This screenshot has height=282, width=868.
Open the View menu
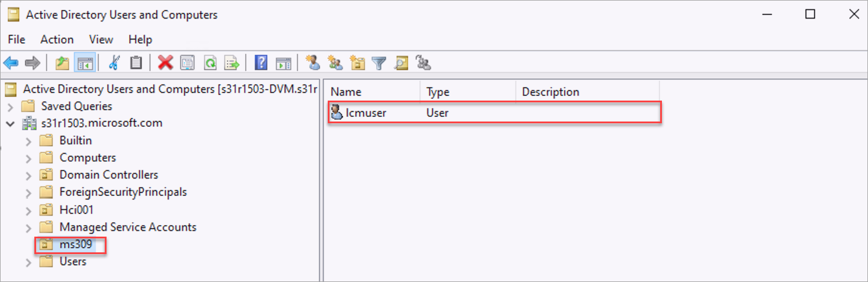click(x=101, y=40)
